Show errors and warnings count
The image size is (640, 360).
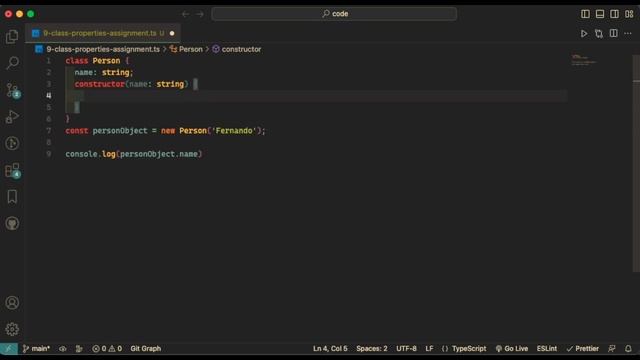click(107, 349)
